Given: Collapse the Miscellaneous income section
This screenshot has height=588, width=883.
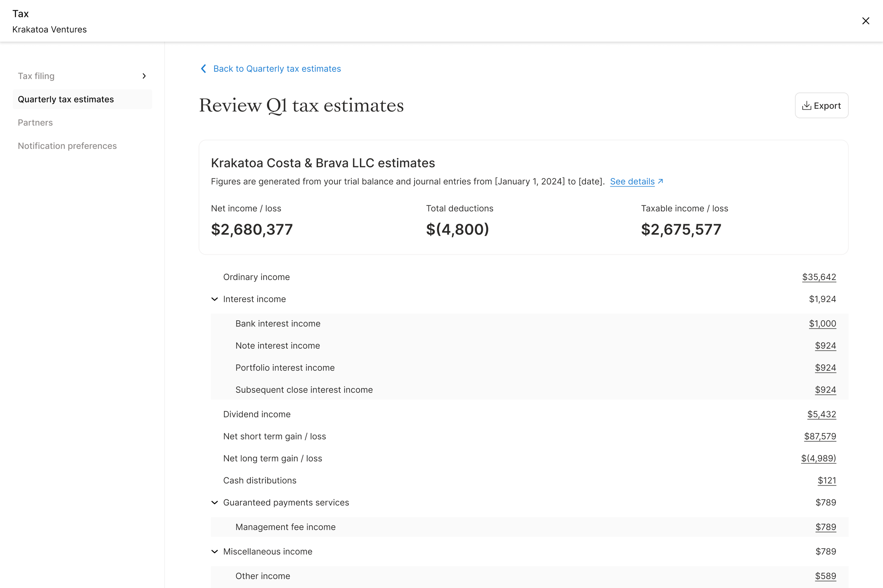Looking at the screenshot, I should tap(215, 552).
